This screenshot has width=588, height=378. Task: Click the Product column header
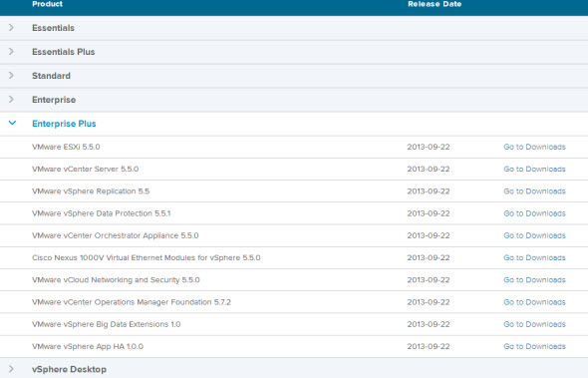coord(47,4)
